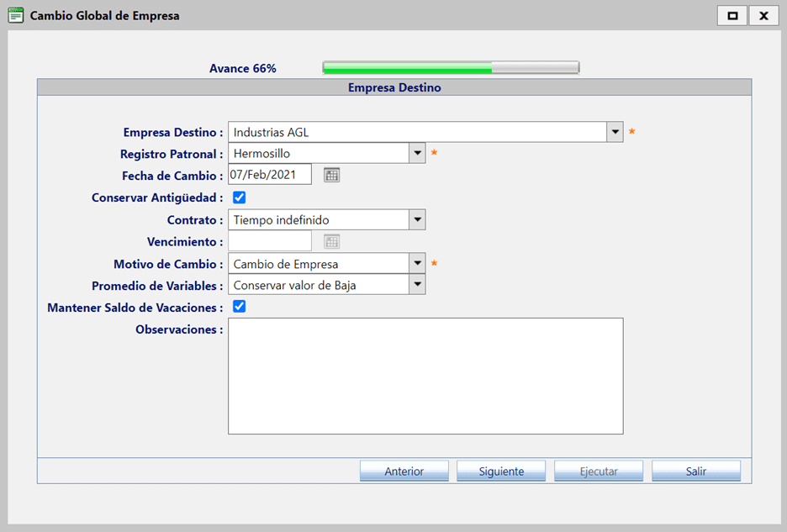Maximize the Cambio Global de Empresa window

pyautogui.click(x=732, y=15)
